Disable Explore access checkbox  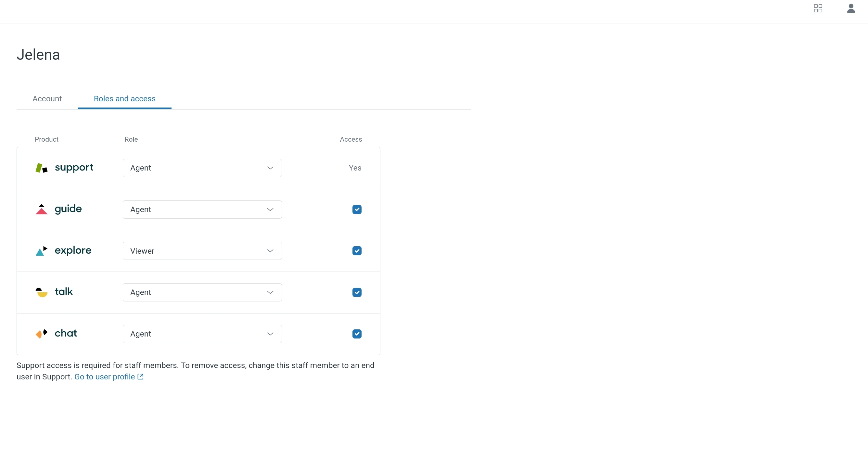357,251
